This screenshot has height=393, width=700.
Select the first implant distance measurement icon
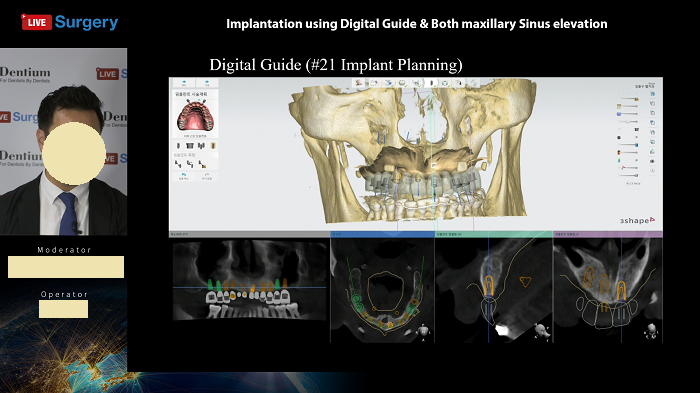tap(178, 164)
